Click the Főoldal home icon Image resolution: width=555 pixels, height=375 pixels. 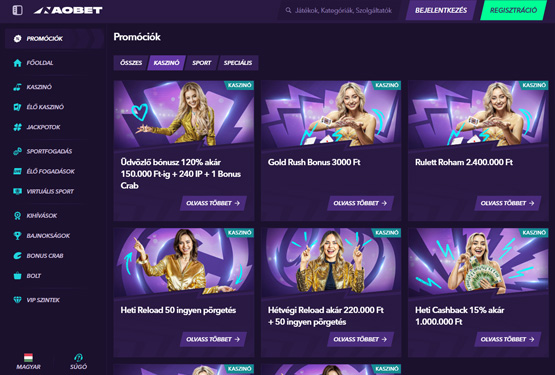(x=17, y=63)
